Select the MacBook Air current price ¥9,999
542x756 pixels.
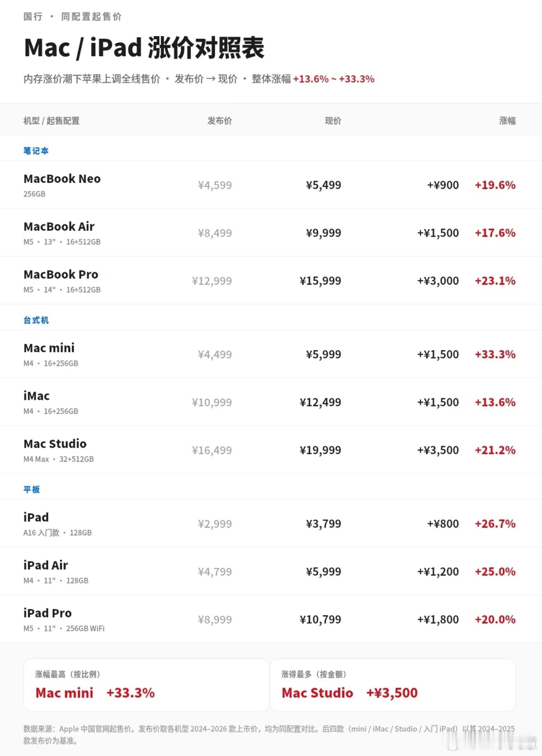tap(323, 233)
